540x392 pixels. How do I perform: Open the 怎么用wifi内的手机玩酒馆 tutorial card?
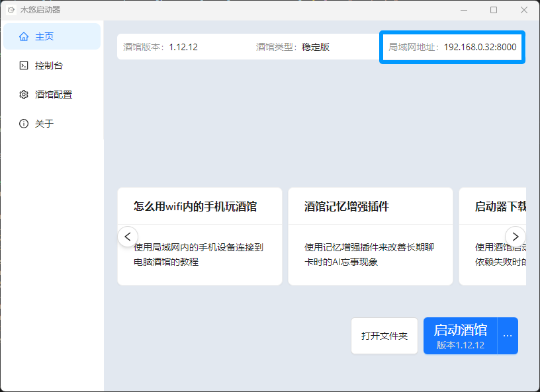tap(199, 236)
